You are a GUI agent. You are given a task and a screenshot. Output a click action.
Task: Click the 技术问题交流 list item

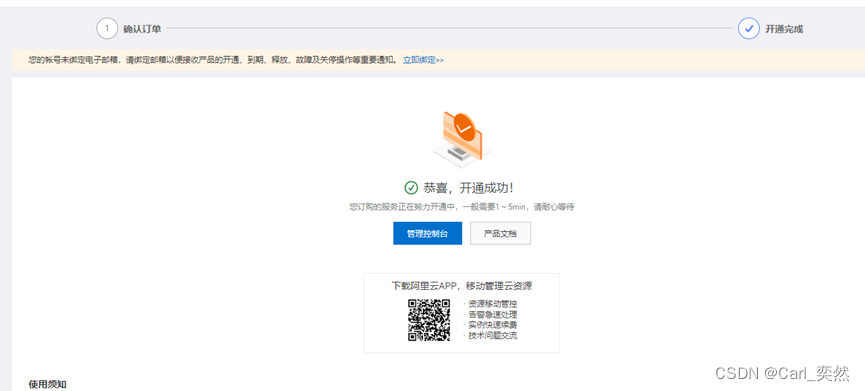493,335
